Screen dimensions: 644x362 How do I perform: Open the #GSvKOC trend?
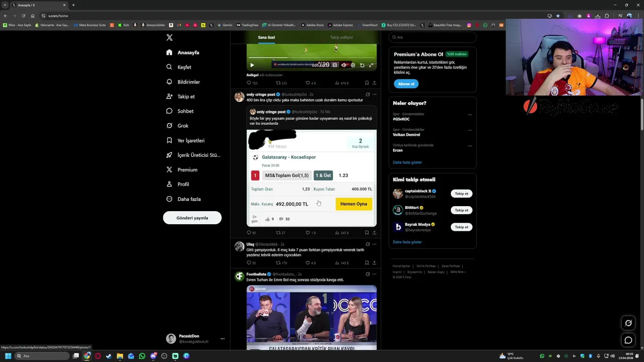(401, 119)
